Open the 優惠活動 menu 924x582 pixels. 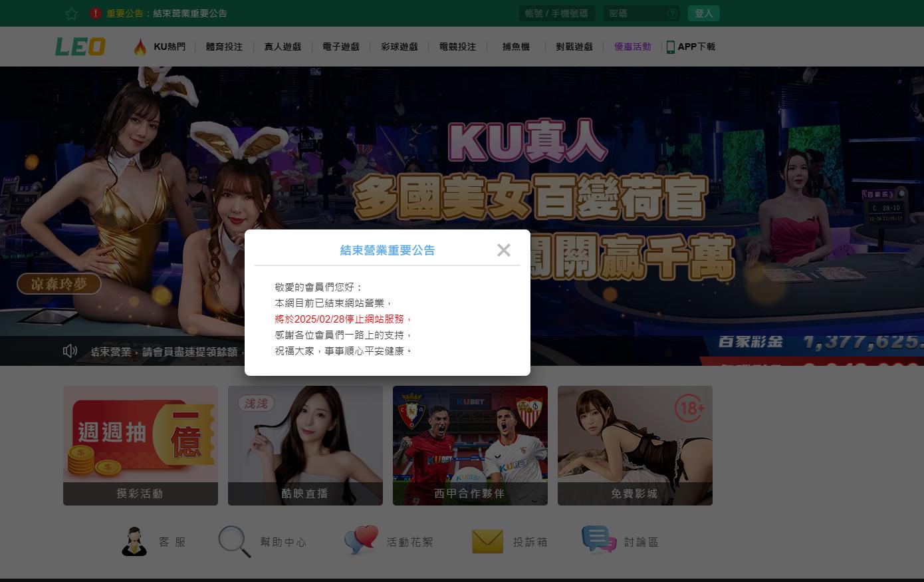(633, 47)
